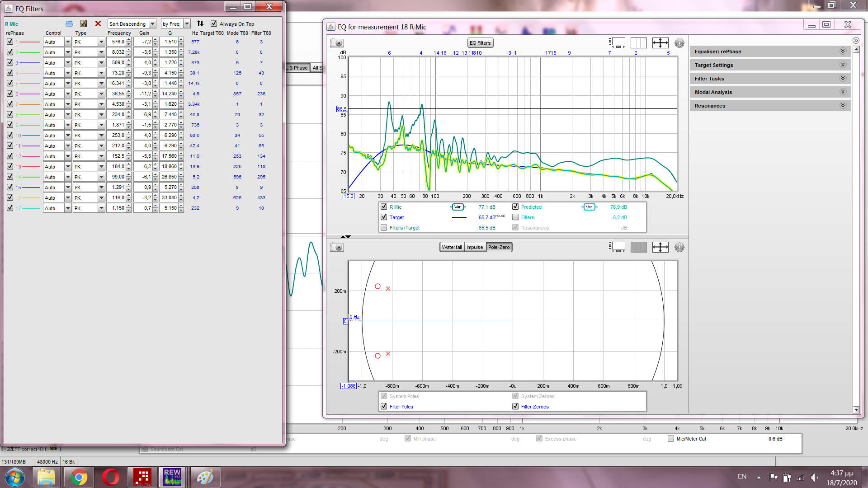Viewport: 868px width, 488px height.
Task: Uncheck Filter Zeroes checkbox
Action: pyautogui.click(x=515, y=406)
